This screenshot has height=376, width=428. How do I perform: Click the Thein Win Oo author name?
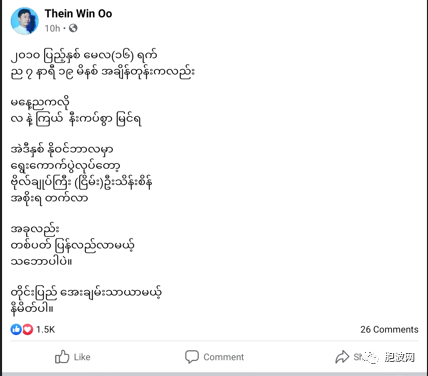point(78,13)
